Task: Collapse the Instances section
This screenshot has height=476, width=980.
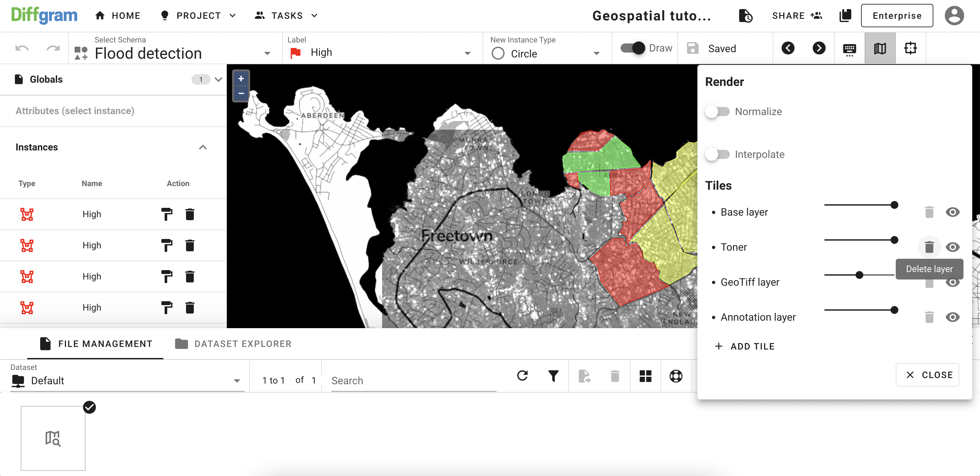Action: 203,147
